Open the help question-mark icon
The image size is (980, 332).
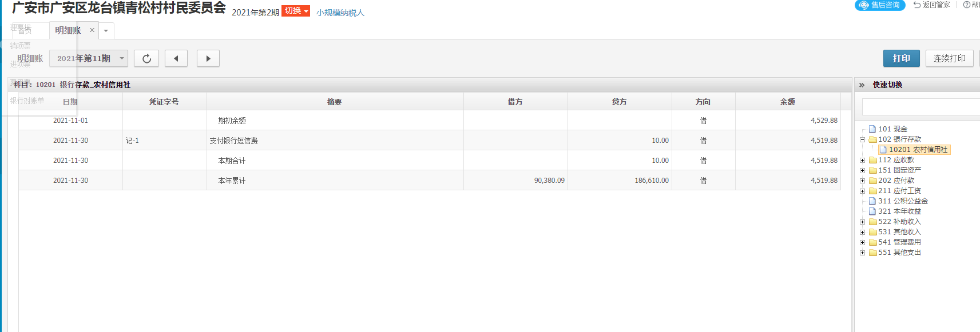967,5
